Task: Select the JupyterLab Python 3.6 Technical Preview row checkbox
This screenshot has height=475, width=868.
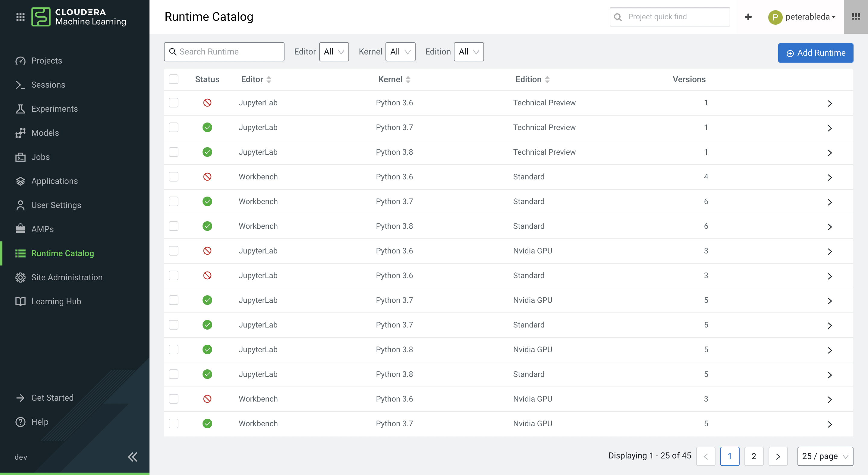Action: 174,103
